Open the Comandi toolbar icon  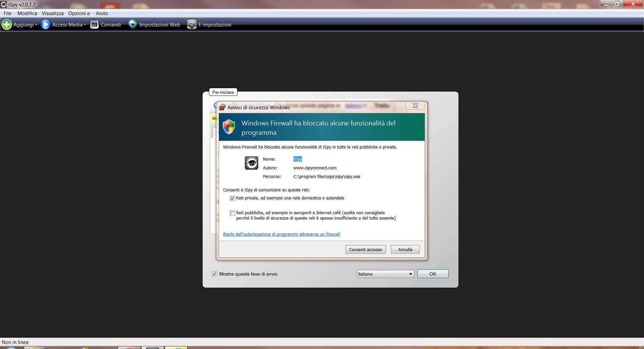95,25
